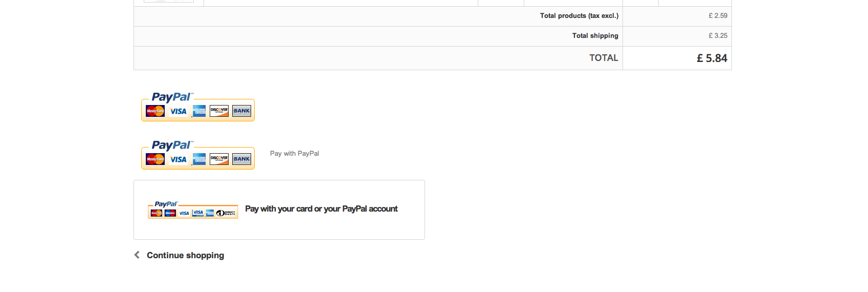The width and height of the screenshot is (868, 292).
Task: Click small PayPal logo in card-or-account payment box
Action: point(166,204)
